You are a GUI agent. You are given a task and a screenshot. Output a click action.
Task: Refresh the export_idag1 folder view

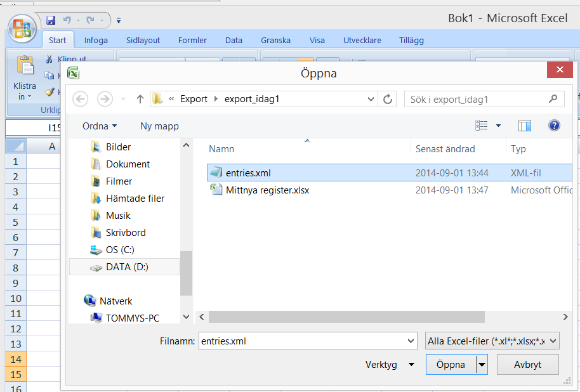(387, 99)
